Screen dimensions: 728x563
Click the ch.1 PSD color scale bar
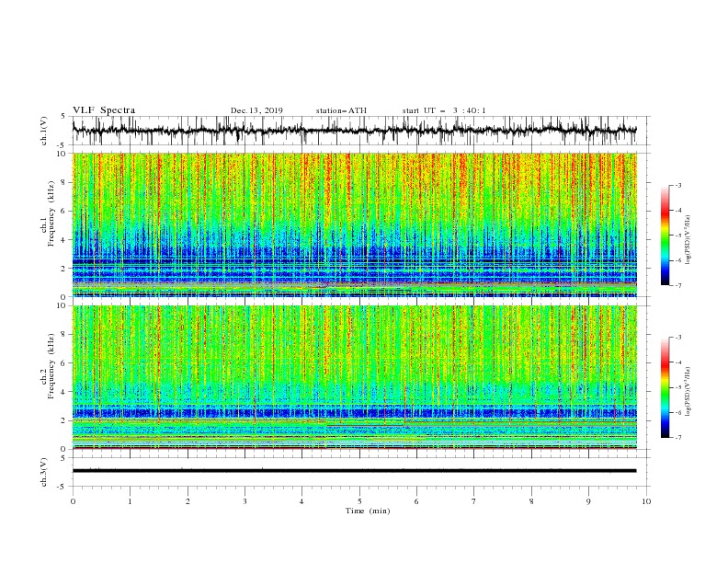pos(665,236)
